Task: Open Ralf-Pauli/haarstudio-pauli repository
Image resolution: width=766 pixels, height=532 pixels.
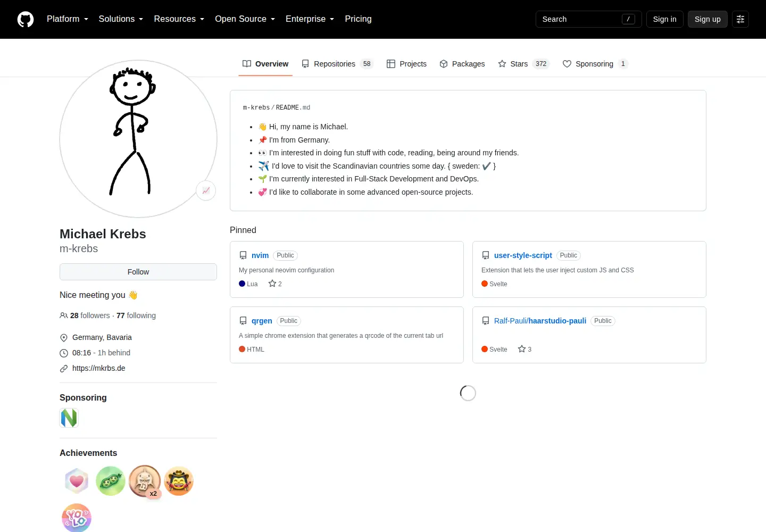Action: click(540, 321)
